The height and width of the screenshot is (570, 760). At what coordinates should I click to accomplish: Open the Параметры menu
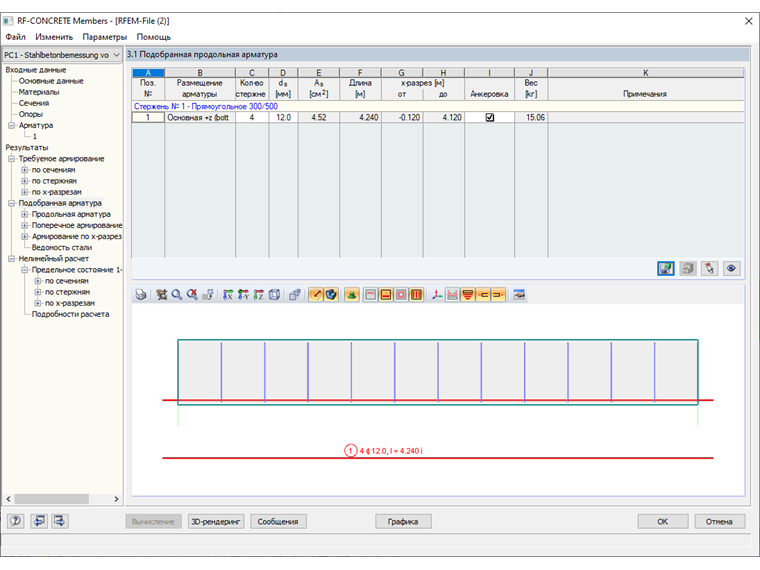click(x=105, y=37)
